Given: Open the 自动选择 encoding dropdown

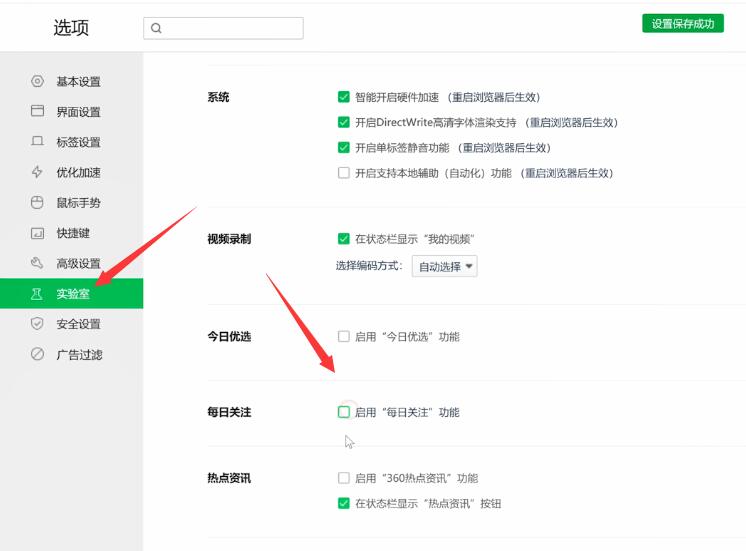Looking at the screenshot, I should pyautogui.click(x=444, y=266).
